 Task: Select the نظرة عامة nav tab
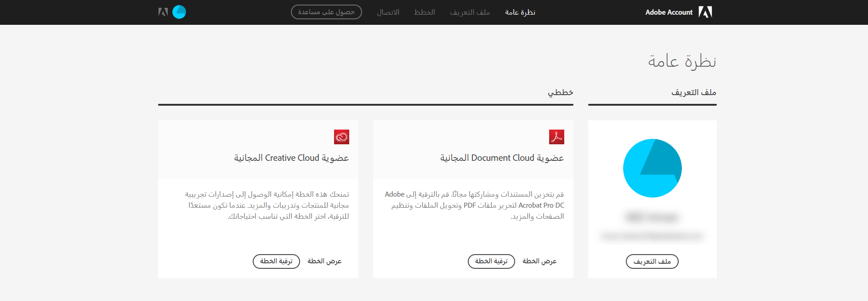520,12
